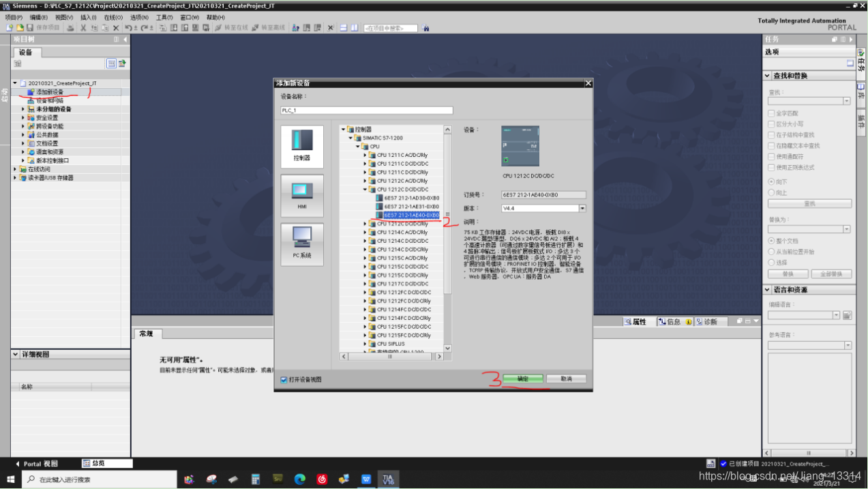Expand CPU 1214C DC/DC/DC node
868x489 pixels.
[365, 241]
